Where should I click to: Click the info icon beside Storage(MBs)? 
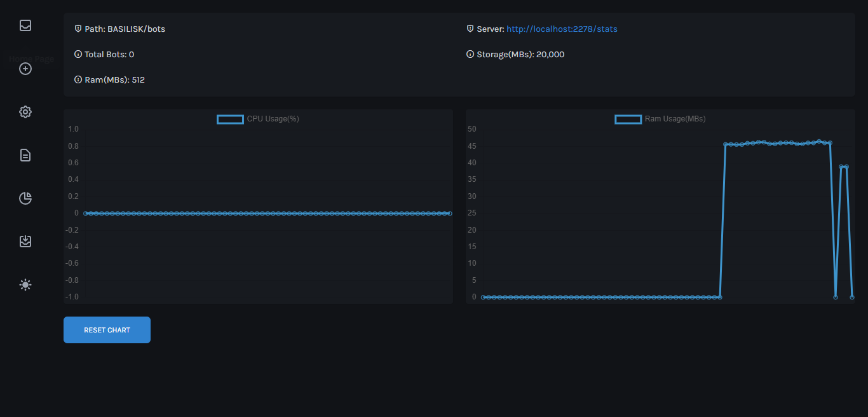pyautogui.click(x=470, y=54)
